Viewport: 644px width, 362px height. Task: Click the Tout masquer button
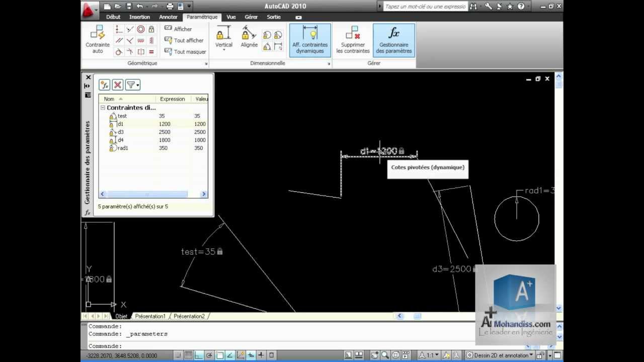coord(185,52)
